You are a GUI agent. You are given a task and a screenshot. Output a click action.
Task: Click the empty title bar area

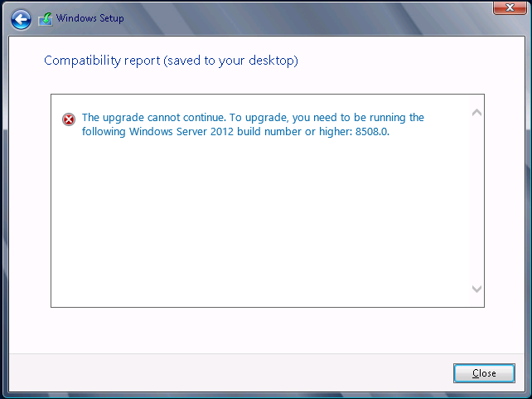pos(305,17)
